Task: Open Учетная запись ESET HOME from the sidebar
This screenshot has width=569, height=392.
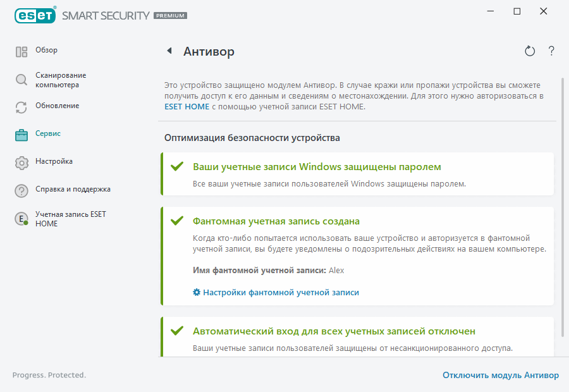Action: coord(70,218)
